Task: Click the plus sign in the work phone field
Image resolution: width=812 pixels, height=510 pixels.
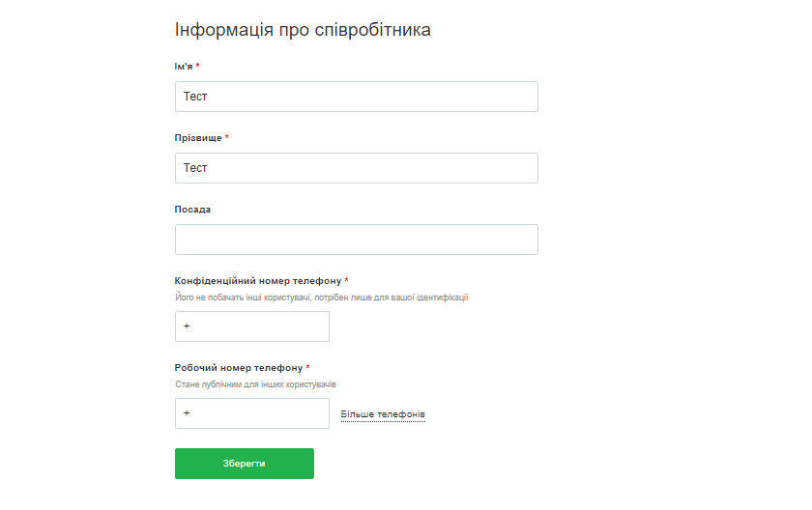Action: (x=187, y=413)
